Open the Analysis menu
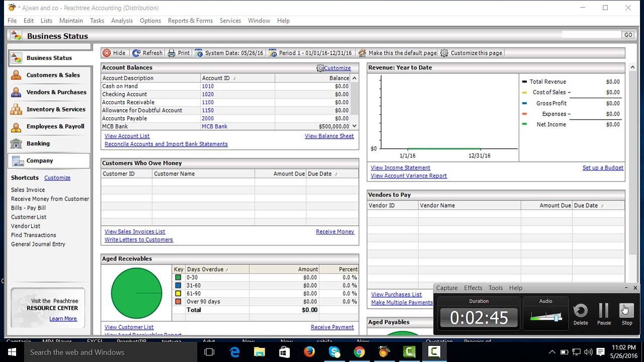 click(x=122, y=21)
